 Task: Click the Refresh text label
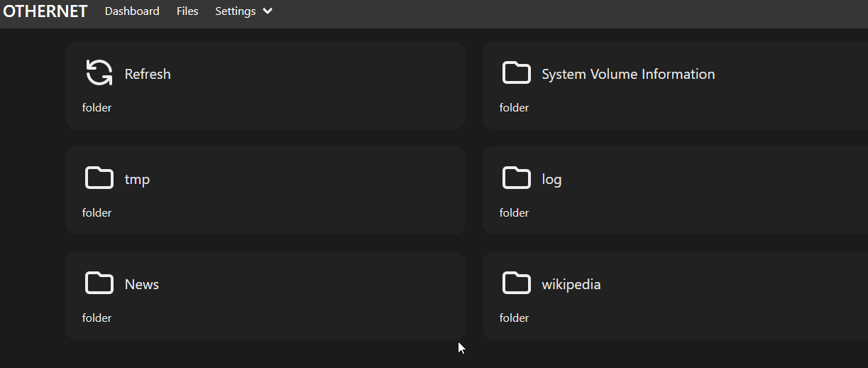(x=148, y=74)
